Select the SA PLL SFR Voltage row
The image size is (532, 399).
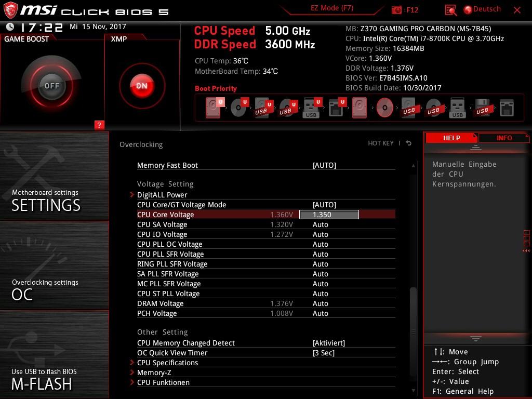(266, 273)
